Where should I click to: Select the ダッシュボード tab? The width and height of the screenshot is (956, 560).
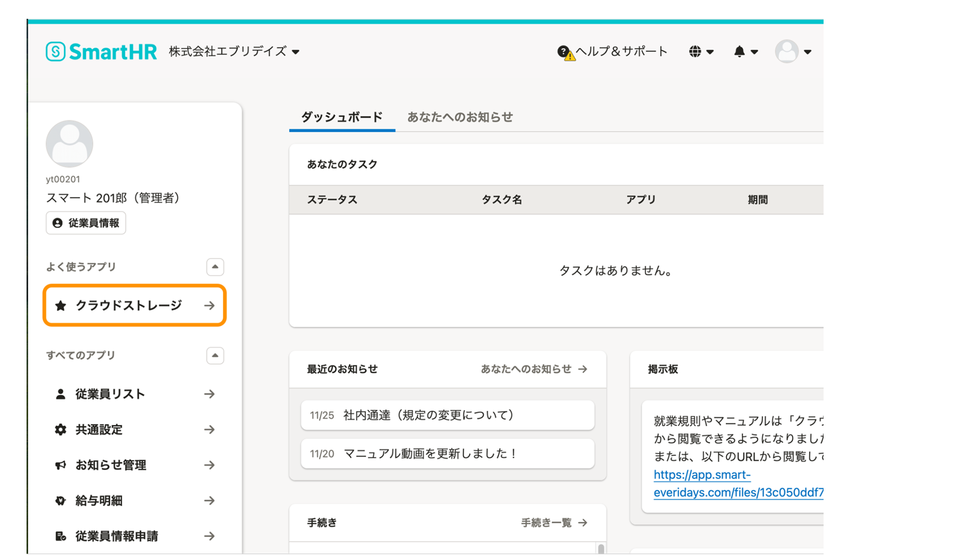tap(342, 117)
